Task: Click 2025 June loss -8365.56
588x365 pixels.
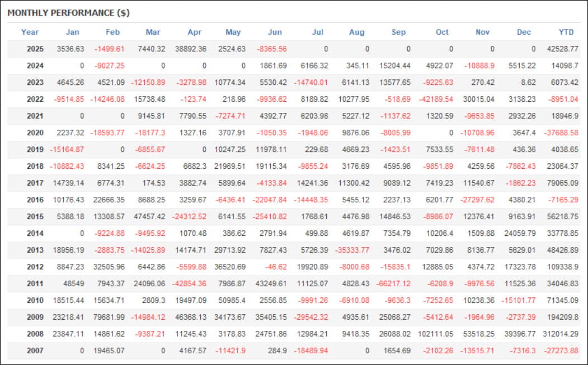Action: click(x=271, y=49)
